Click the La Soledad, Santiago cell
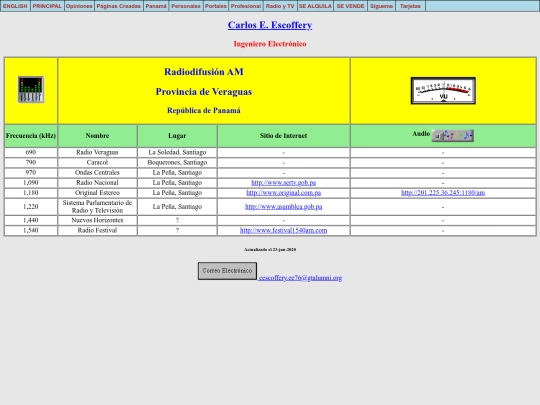Screen dimensions: 540x405 coord(177,152)
